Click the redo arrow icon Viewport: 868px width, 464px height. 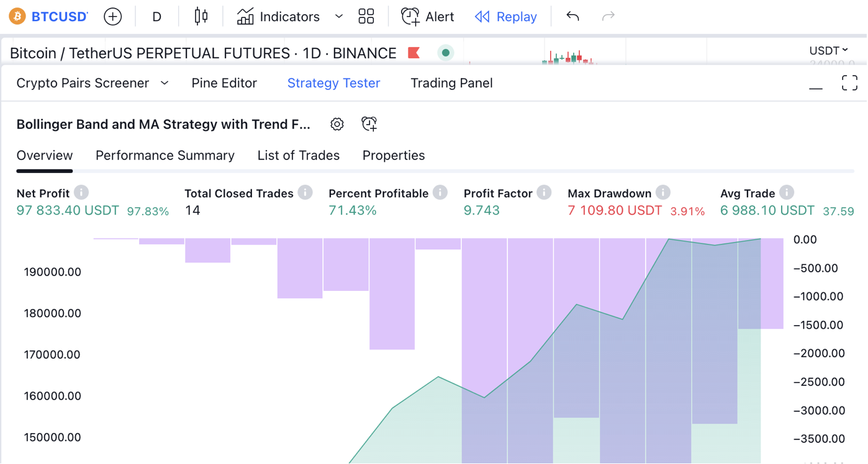click(x=608, y=17)
